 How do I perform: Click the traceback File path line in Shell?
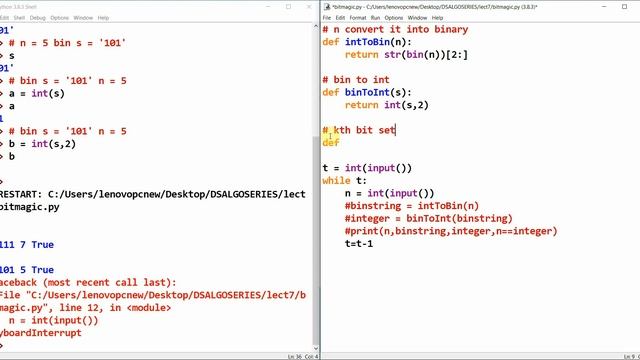pos(153,295)
